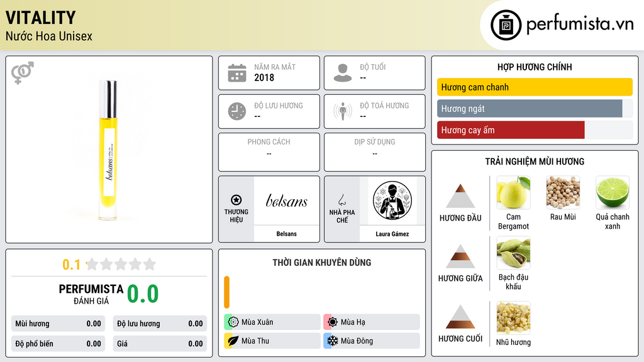Open the Belsans brand logo

286,200
